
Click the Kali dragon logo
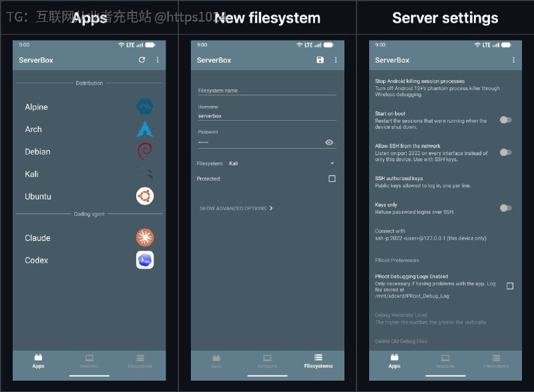click(x=146, y=173)
